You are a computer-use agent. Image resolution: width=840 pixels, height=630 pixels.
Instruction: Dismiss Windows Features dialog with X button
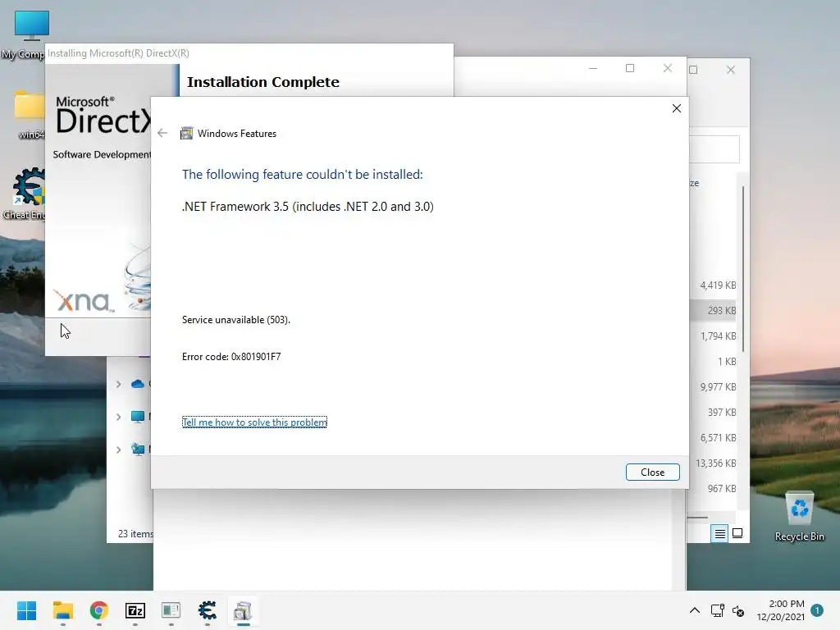pos(677,108)
